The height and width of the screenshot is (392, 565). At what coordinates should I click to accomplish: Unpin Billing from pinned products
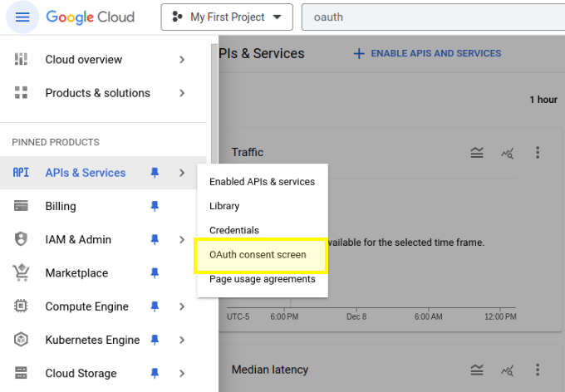click(x=155, y=207)
